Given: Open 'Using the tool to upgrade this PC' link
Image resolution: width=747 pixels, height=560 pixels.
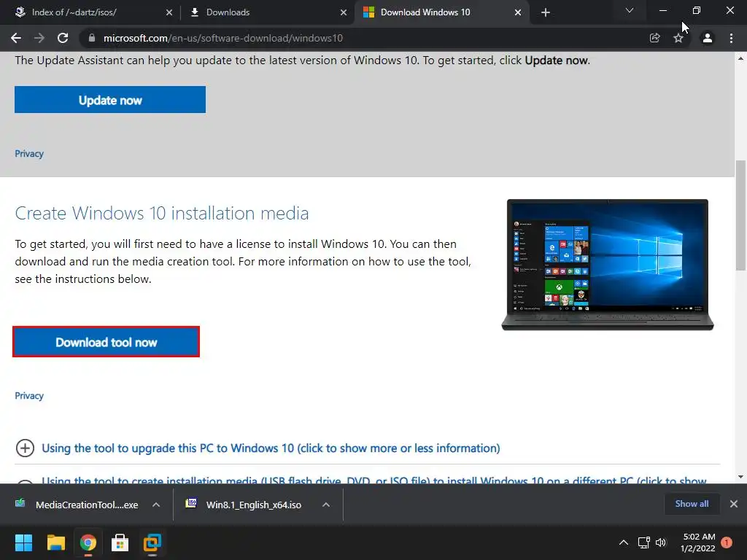Looking at the screenshot, I should 271,448.
